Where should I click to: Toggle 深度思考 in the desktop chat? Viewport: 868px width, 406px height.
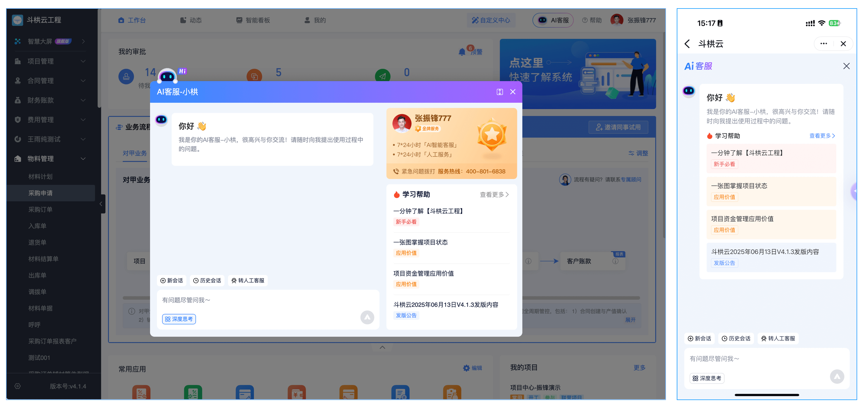(x=179, y=319)
